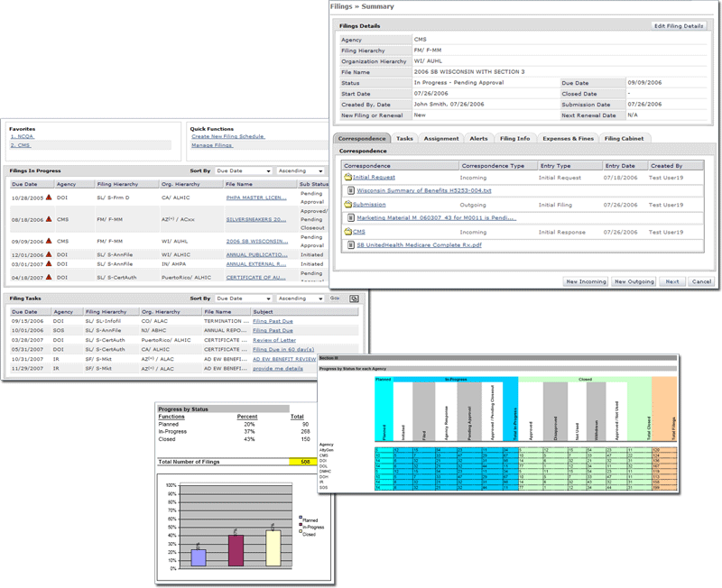Image resolution: width=722 pixels, height=588 pixels.
Task: Click the warning triangle next to 08/18/2006
Action: 50,219
